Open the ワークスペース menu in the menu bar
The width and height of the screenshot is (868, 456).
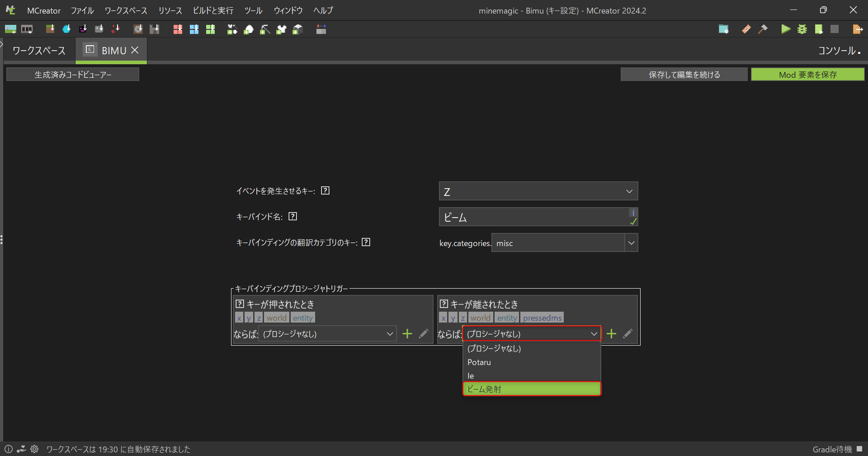click(x=126, y=10)
